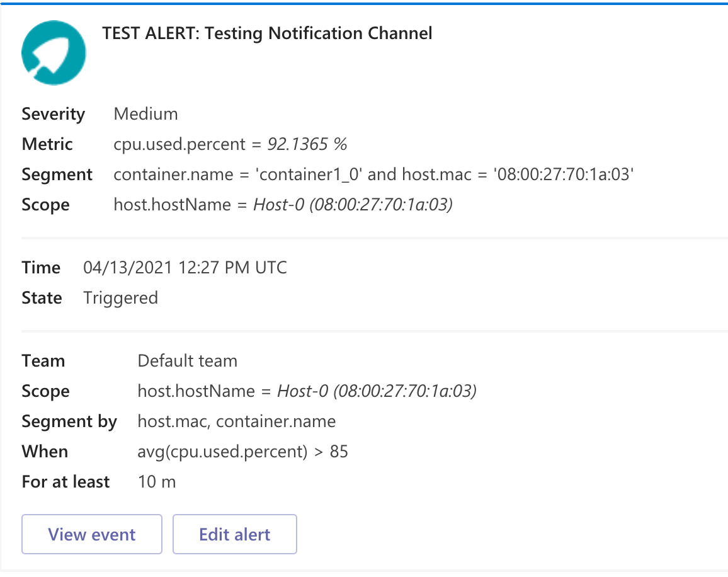The image size is (728, 577).
Task: Click the cpu.used.percent metric value 92.1365 %
Action: [x=230, y=144]
